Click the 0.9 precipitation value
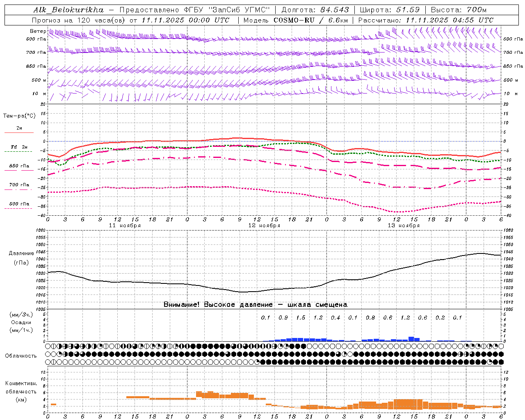 pyautogui.click(x=283, y=317)
